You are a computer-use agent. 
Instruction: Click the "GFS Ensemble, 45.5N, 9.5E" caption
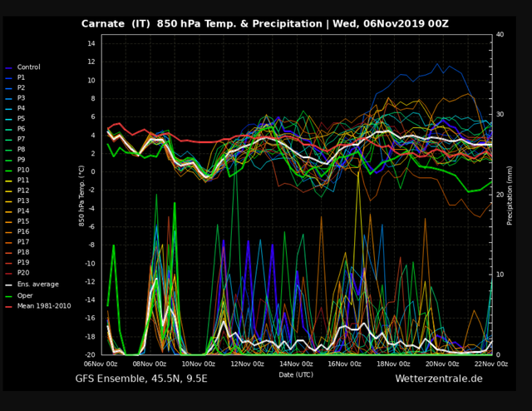coord(141,379)
